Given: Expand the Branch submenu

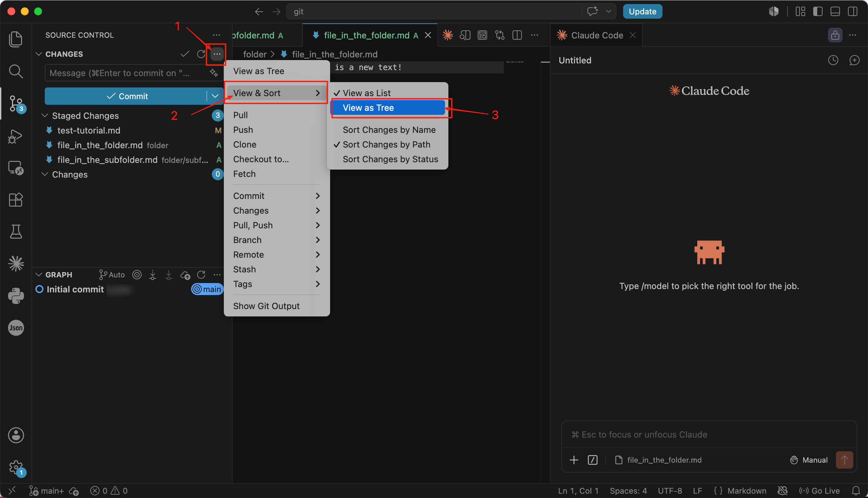Looking at the screenshot, I should point(277,240).
